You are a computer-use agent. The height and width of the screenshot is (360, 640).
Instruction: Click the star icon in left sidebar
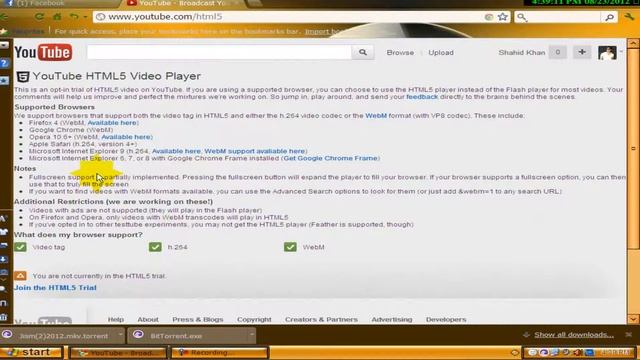click(4, 81)
